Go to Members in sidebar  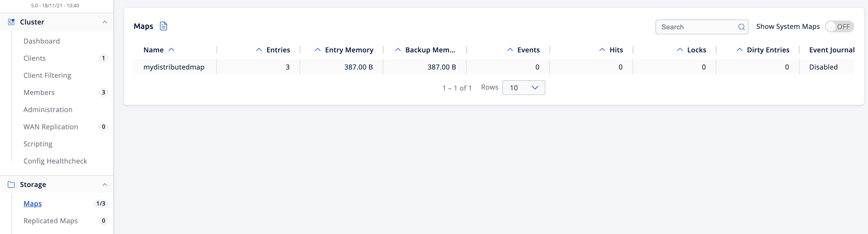pos(39,92)
